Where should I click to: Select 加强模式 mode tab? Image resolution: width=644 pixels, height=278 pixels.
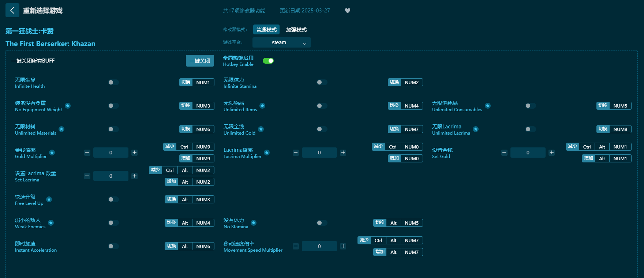coord(296,30)
